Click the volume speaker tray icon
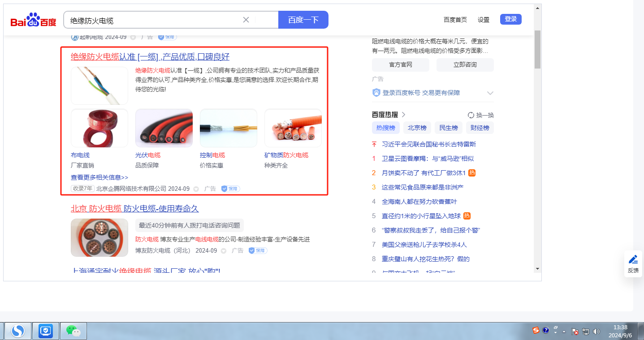The width and height of the screenshot is (644, 340). (x=596, y=331)
